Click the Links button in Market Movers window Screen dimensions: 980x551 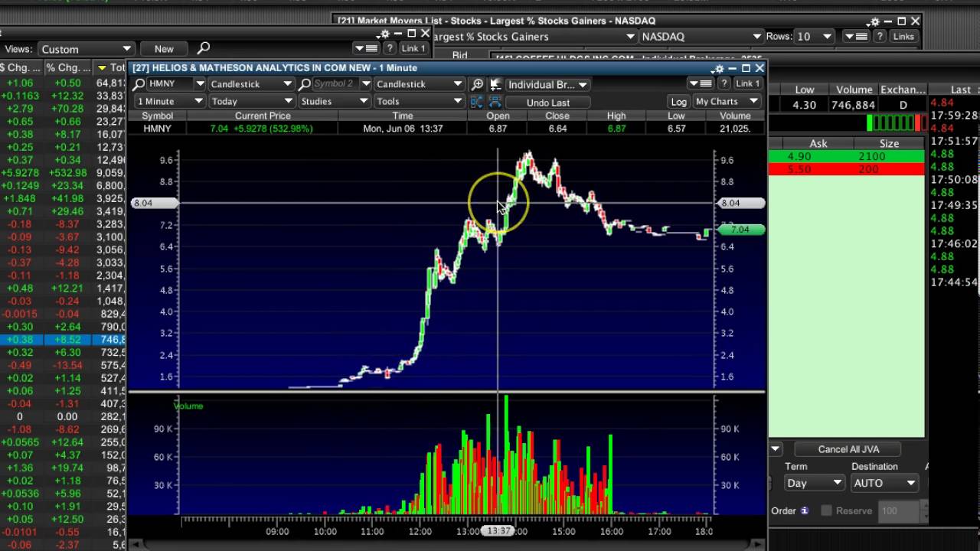[903, 37]
